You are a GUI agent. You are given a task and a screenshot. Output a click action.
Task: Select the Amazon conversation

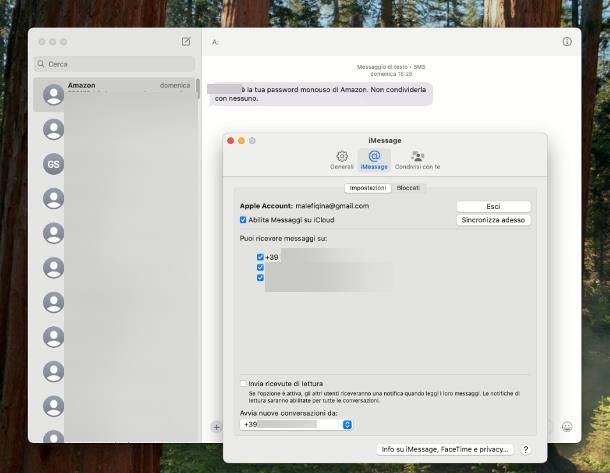(x=114, y=95)
